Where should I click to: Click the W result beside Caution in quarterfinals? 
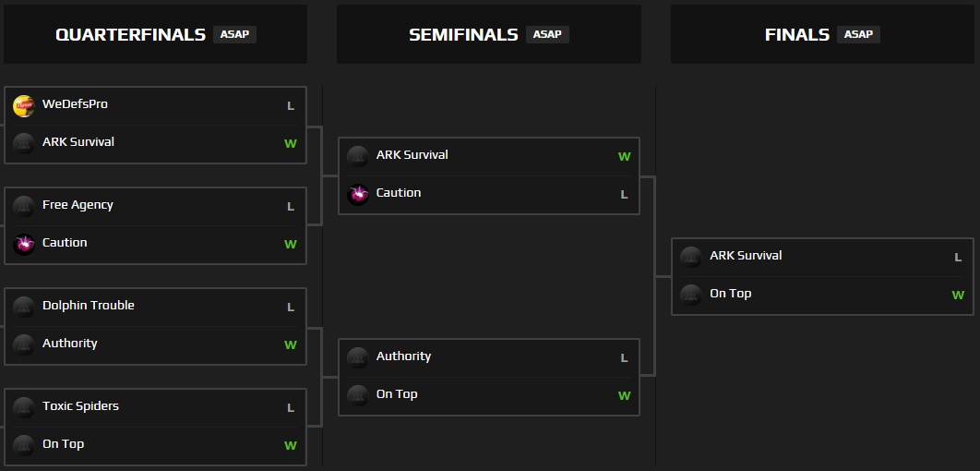tap(291, 245)
